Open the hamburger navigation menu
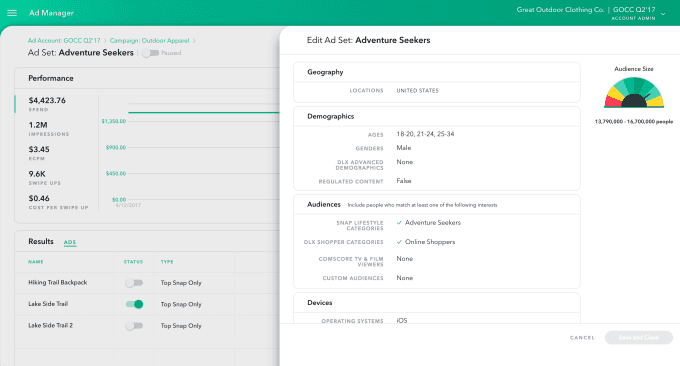 coord(12,13)
